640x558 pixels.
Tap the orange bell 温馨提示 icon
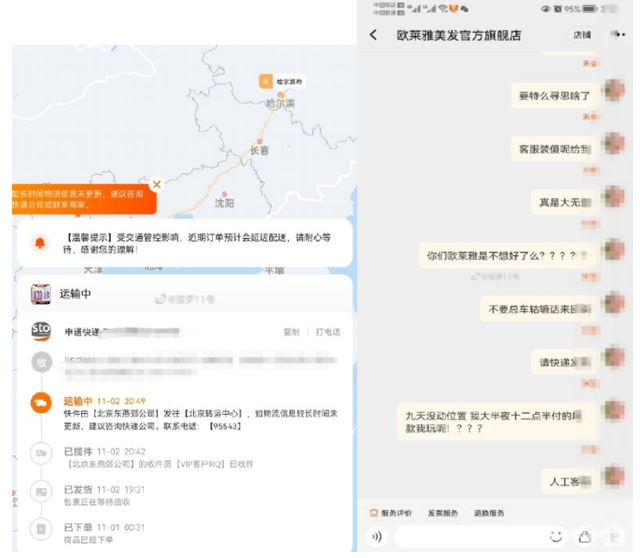[x=40, y=242]
